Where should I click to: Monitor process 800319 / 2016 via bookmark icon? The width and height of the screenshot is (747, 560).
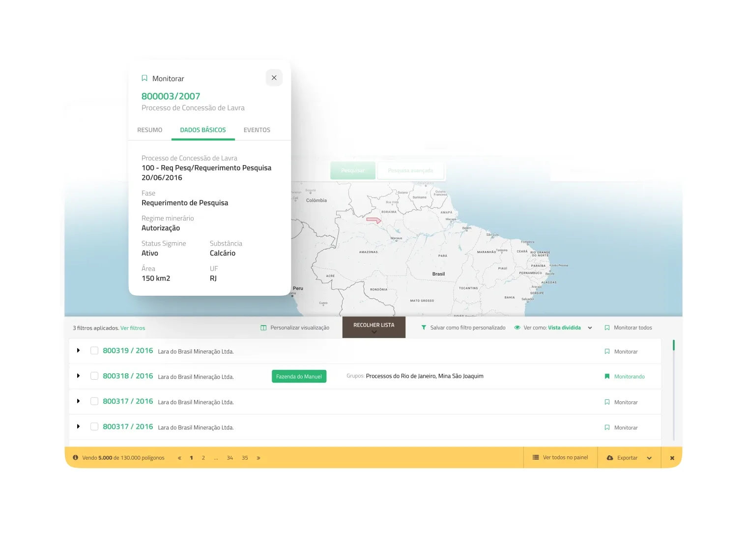607,352
